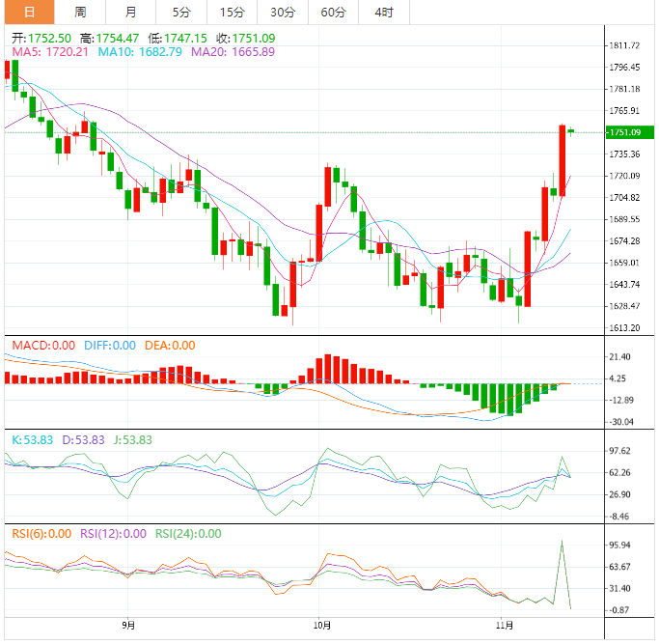Switch to the 周 weekly tab
The image size is (659, 644).
tap(80, 12)
